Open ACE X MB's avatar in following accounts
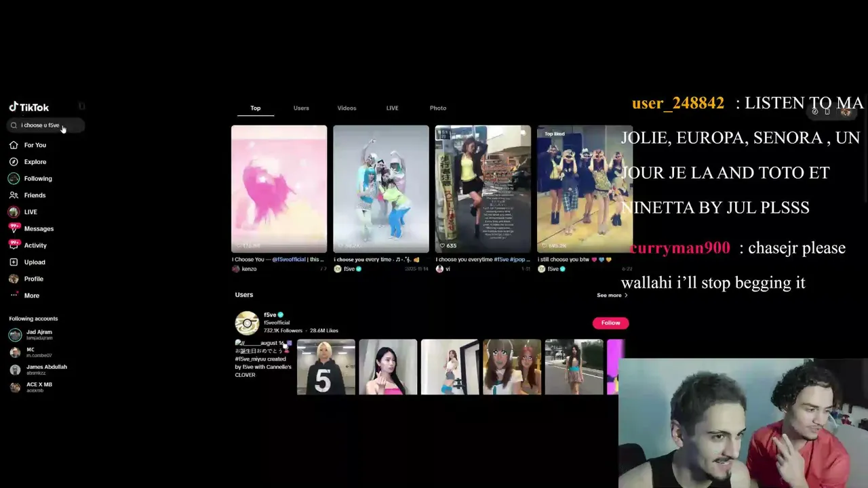The height and width of the screenshot is (488, 868). click(x=15, y=387)
